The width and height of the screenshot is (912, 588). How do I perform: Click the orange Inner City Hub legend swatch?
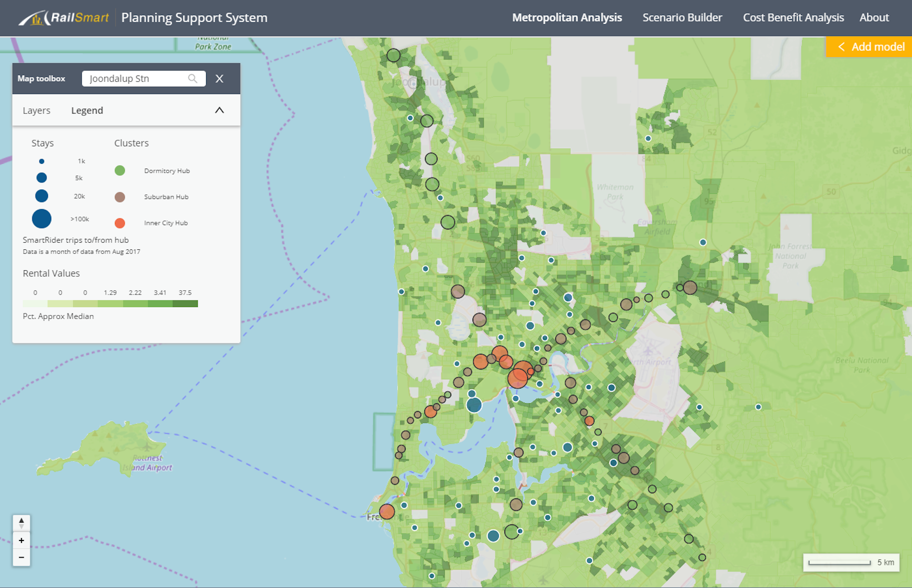tap(120, 223)
